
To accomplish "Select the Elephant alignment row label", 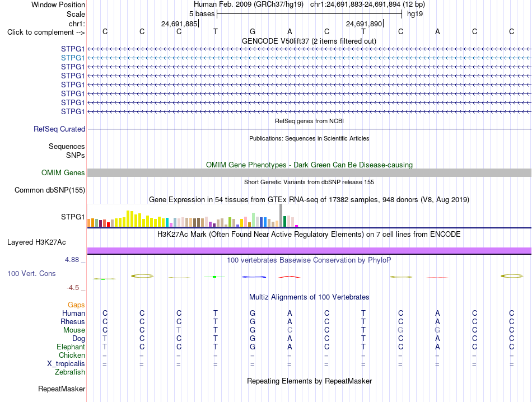I will tap(71, 347).
